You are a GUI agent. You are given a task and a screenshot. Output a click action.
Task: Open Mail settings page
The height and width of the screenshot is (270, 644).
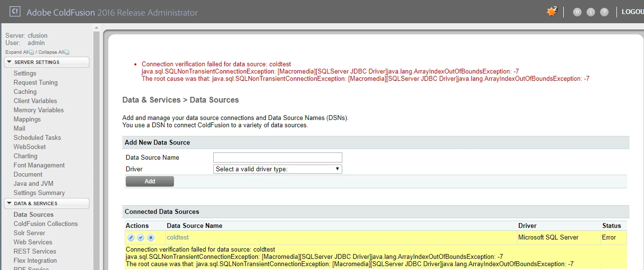tap(19, 129)
